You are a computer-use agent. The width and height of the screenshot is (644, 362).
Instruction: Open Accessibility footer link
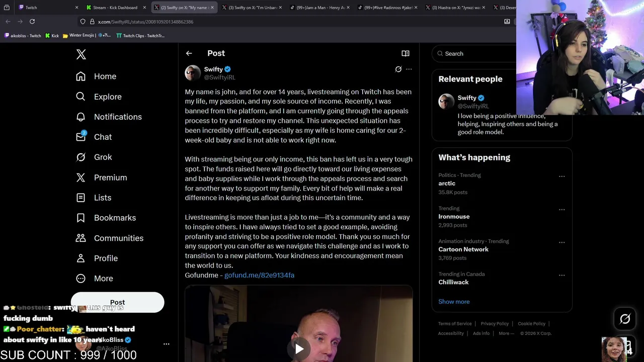(x=451, y=333)
